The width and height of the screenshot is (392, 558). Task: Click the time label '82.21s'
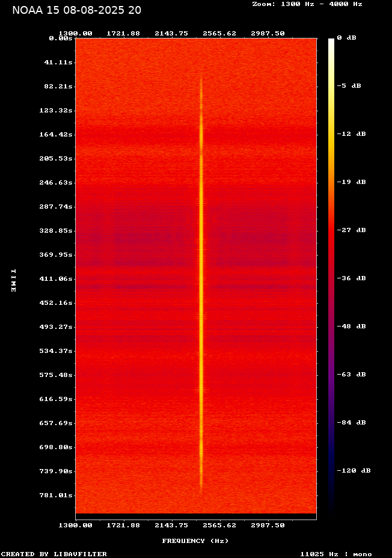tap(58, 87)
